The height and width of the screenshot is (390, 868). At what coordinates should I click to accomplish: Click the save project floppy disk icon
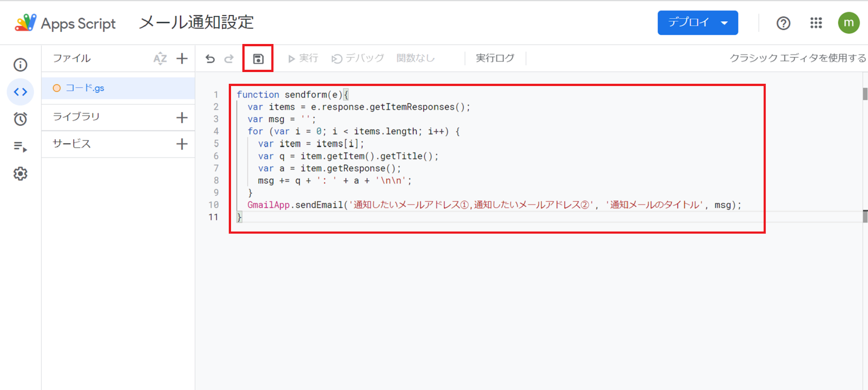click(258, 58)
